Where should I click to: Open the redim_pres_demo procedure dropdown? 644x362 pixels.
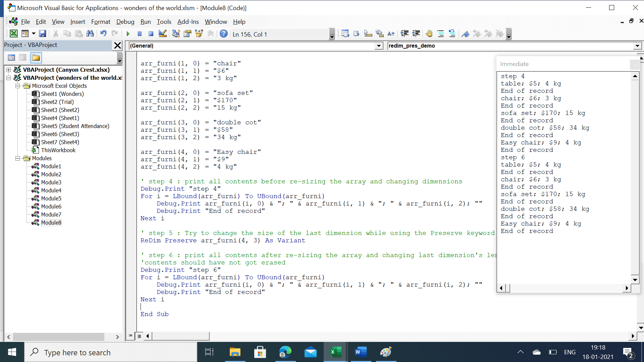coord(638,46)
